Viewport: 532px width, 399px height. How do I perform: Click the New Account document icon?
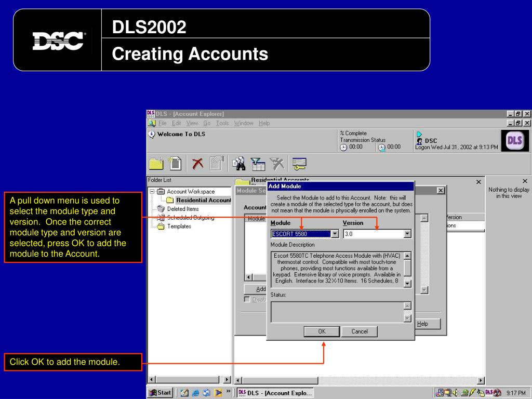pyautogui.click(x=176, y=163)
